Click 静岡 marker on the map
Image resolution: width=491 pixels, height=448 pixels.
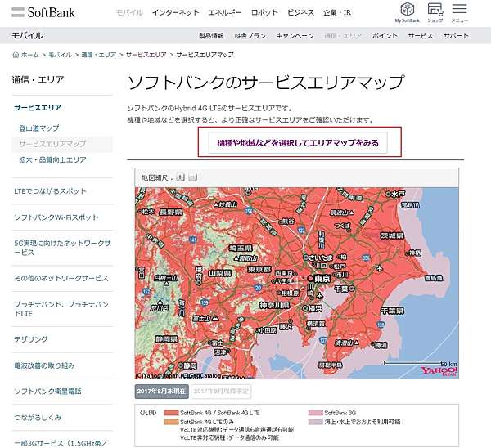coord(181,365)
